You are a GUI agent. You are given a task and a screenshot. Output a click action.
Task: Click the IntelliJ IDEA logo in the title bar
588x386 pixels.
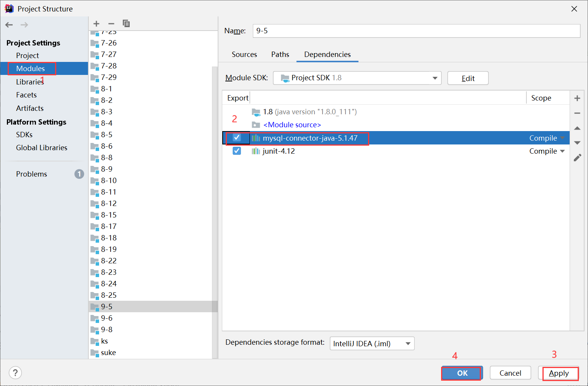coord(9,8)
